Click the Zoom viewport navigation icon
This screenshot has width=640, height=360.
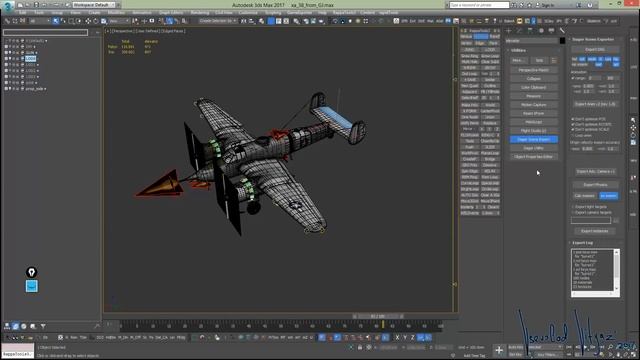coord(610,347)
